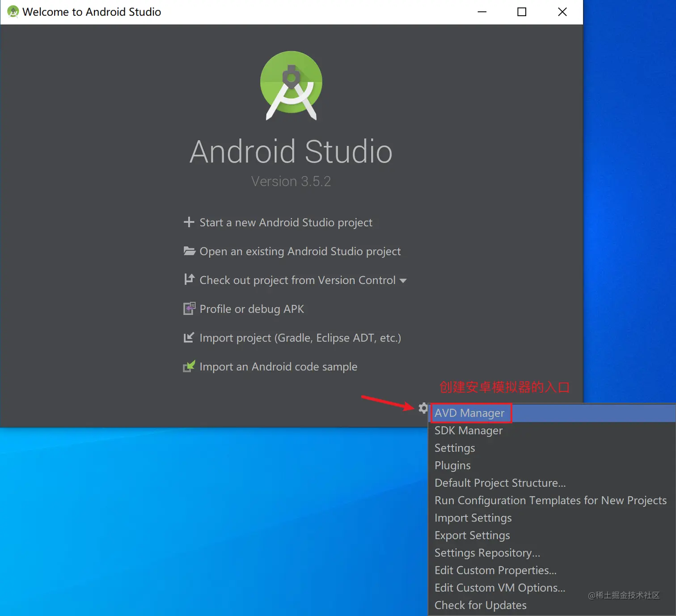Viewport: 676px width, 616px height.
Task: Click the Import Android code sample icon
Action: point(189,366)
